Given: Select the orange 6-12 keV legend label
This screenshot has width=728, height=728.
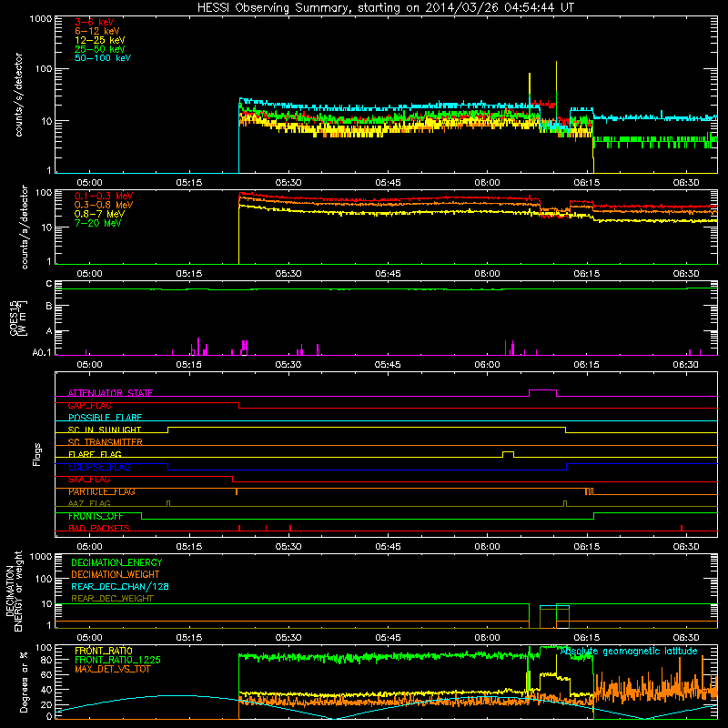Looking at the screenshot, I should pos(97,31).
